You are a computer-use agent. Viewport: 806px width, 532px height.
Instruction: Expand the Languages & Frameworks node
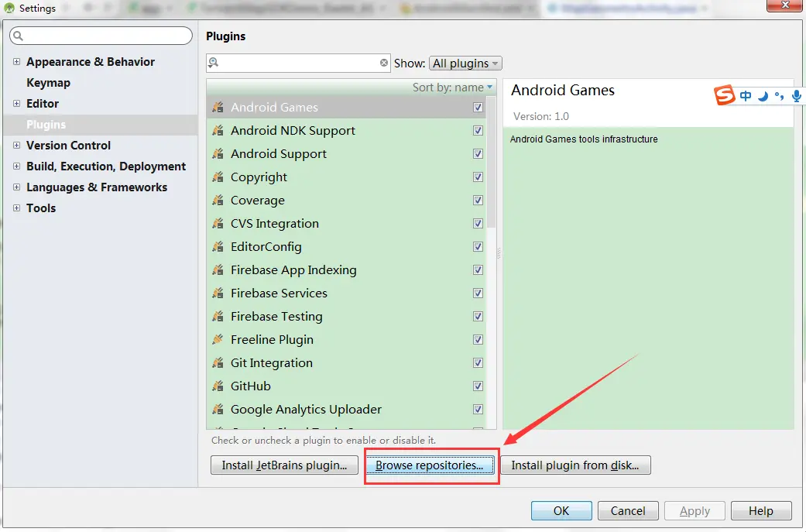(16, 187)
